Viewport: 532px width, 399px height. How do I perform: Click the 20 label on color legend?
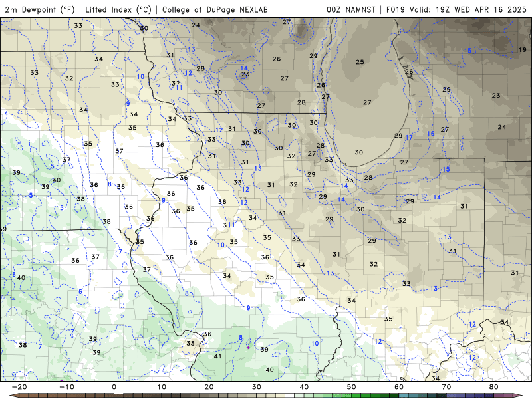209,387
